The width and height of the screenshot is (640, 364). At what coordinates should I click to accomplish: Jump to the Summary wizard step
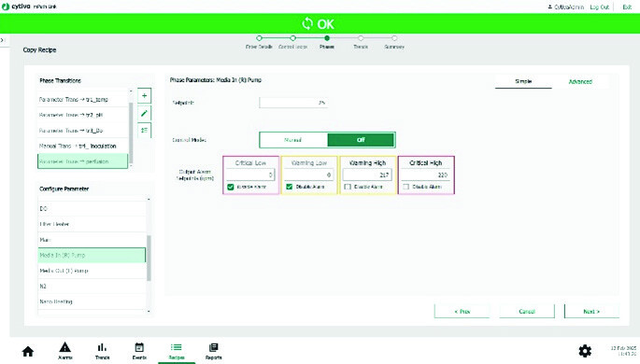(x=394, y=38)
